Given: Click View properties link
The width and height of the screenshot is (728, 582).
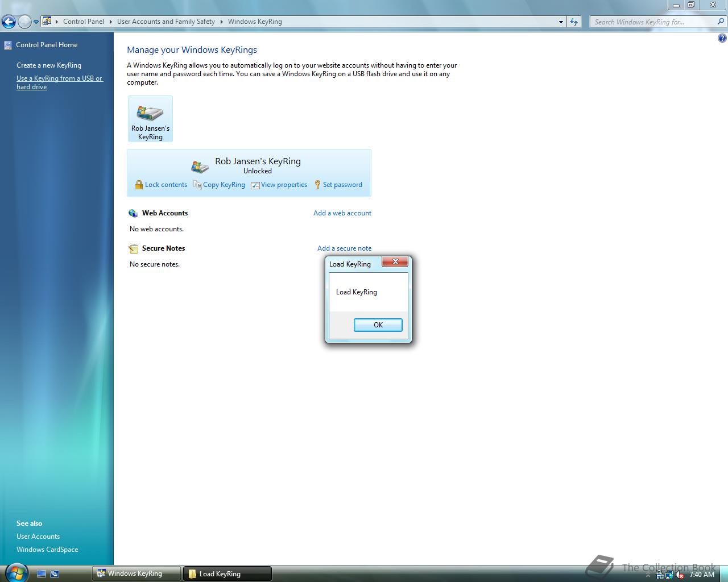Looking at the screenshot, I should tap(284, 185).
